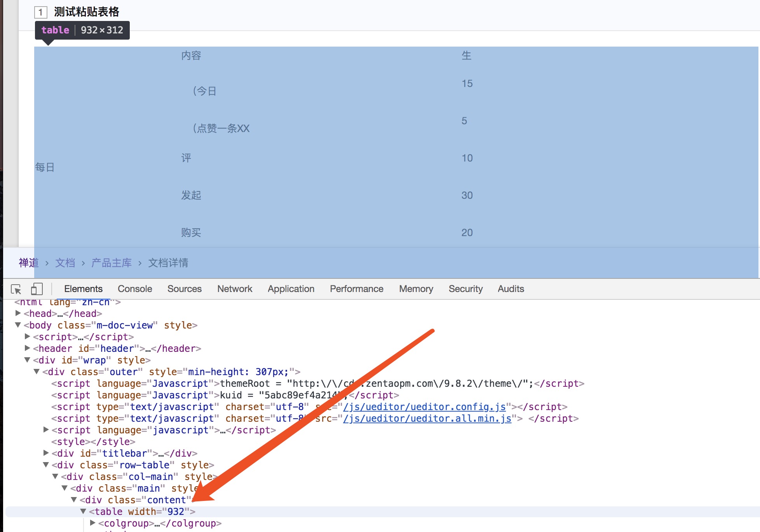Screen dimensions: 760x532
Task: Select the div class=content DOM line
Action: click(x=136, y=500)
